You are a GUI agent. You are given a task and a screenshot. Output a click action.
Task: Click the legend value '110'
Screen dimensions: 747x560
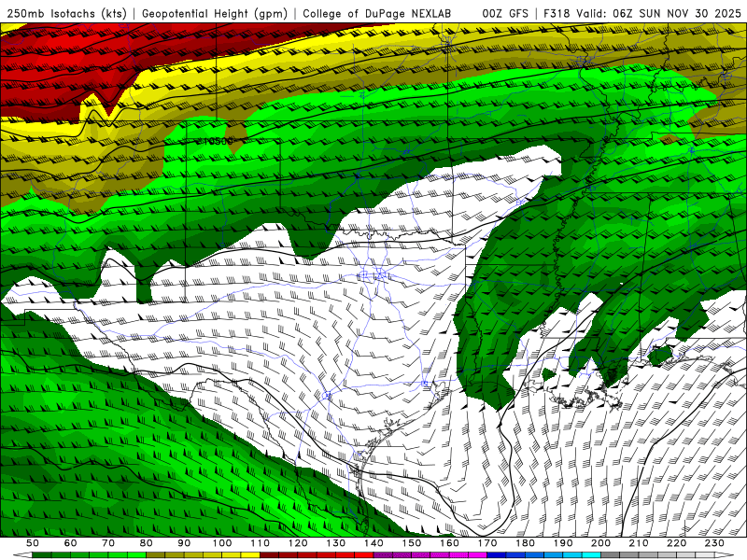point(261,543)
